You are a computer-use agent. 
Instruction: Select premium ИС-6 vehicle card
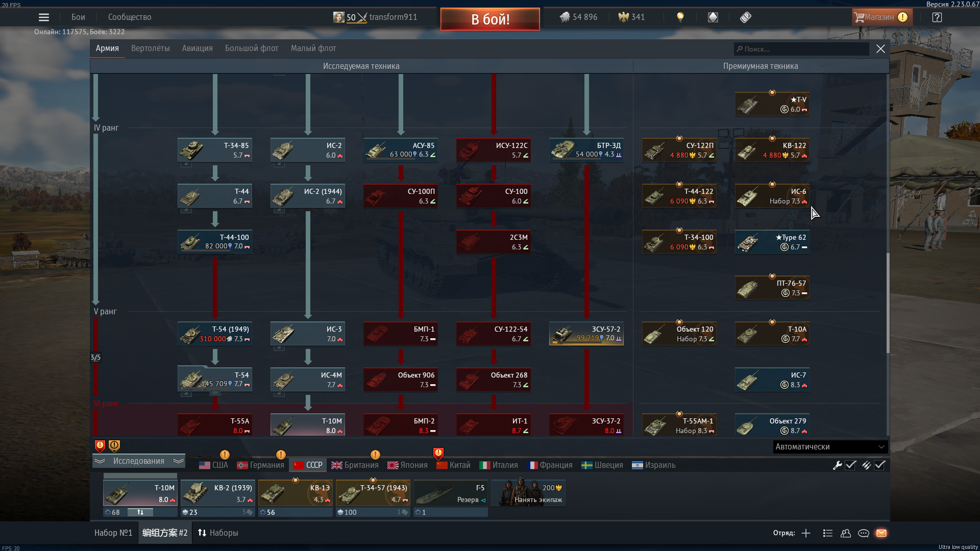coord(772,196)
